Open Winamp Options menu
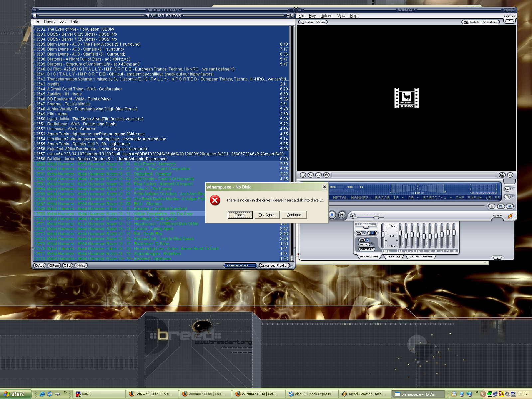The image size is (532, 399). 326,16
